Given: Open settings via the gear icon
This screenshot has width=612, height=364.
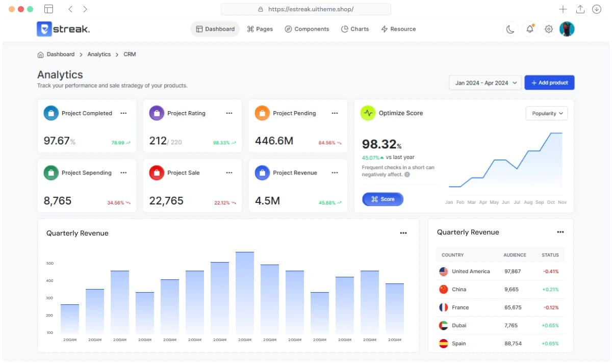Looking at the screenshot, I should point(549,29).
